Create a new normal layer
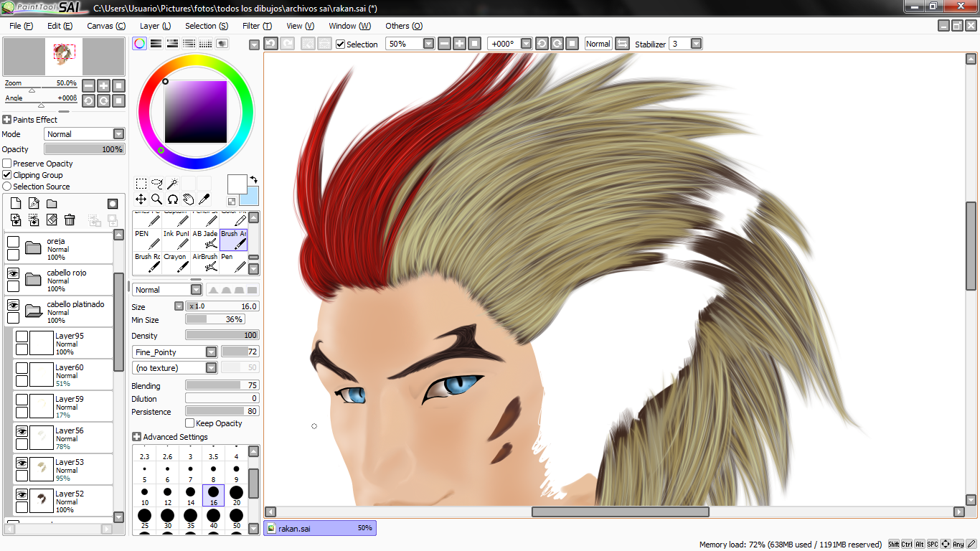This screenshot has width=980, height=551. click(16, 204)
